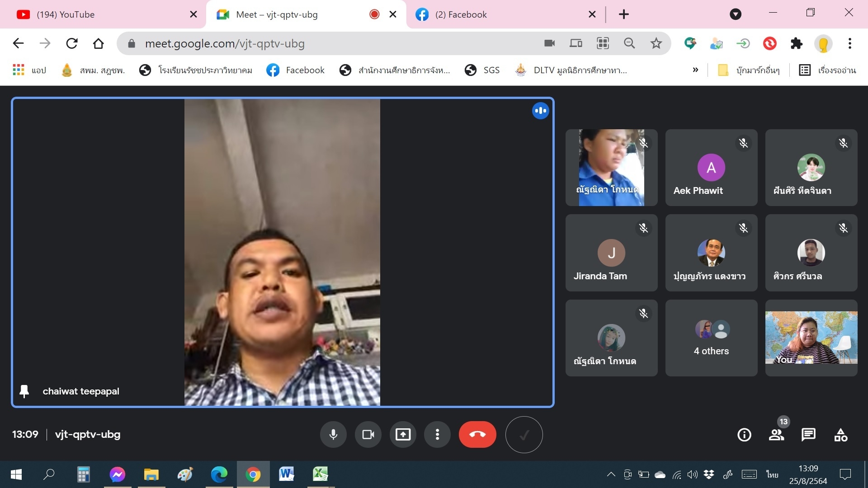Turn off the camera

368,435
